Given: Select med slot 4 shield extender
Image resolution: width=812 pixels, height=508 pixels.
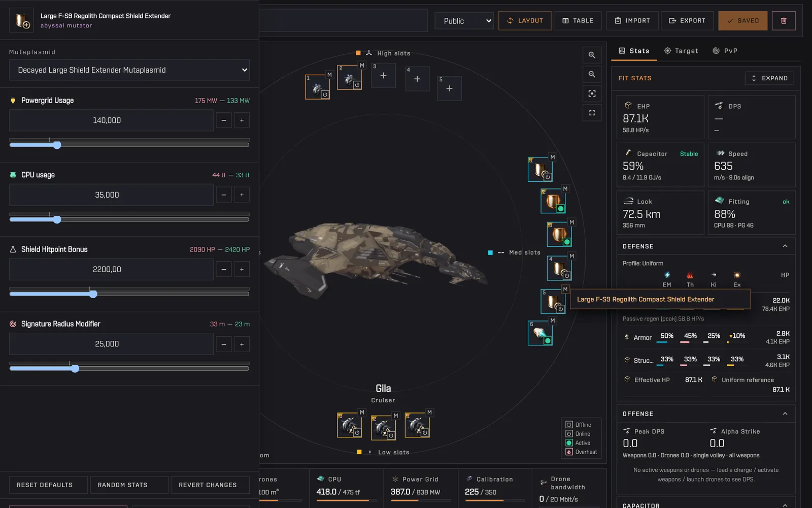Looking at the screenshot, I should pos(559,268).
